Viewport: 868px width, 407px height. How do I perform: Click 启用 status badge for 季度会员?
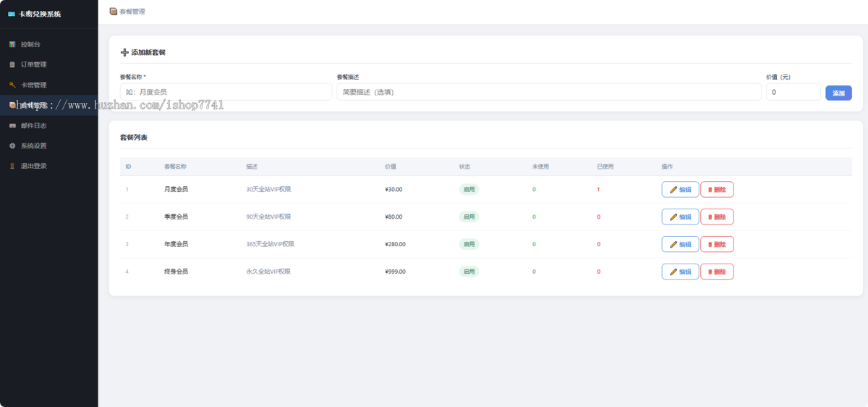[469, 217]
